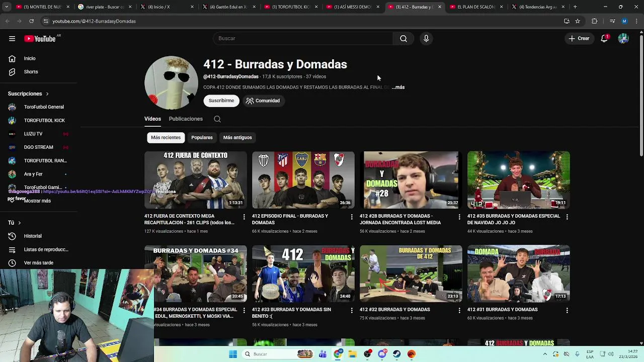Open options menu for 412 #28 video
The width and height of the screenshot is (644, 362).
coord(459,217)
